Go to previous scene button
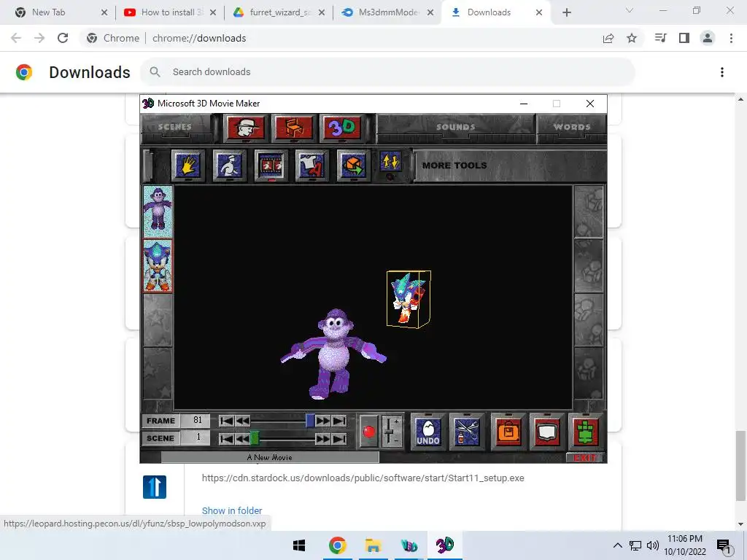The image size is (747, 560). 242,438
